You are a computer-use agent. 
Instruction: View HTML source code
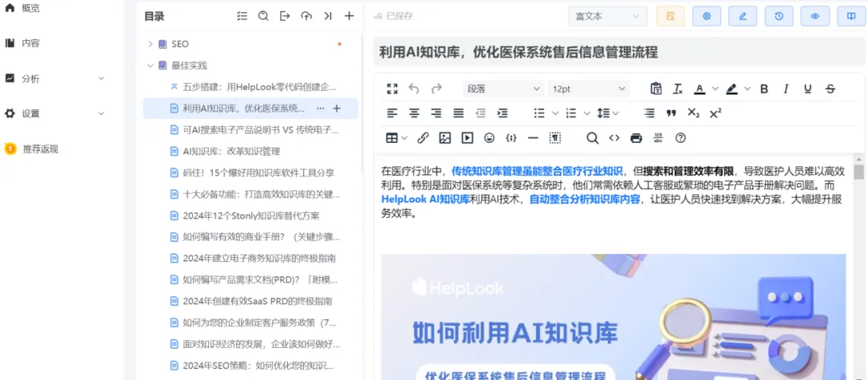click(x=614, y=138)
